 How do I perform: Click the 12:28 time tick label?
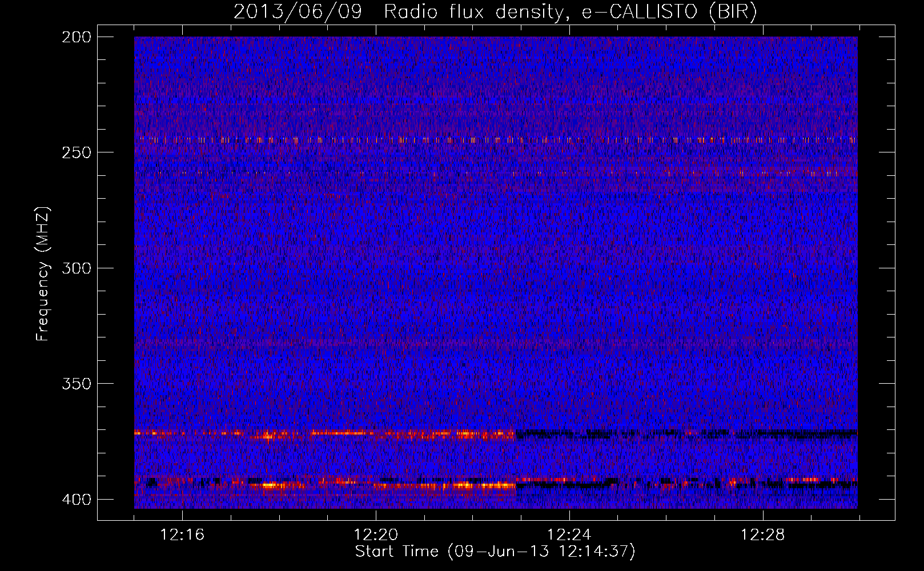pyautogui.click(x=763, y=535)
